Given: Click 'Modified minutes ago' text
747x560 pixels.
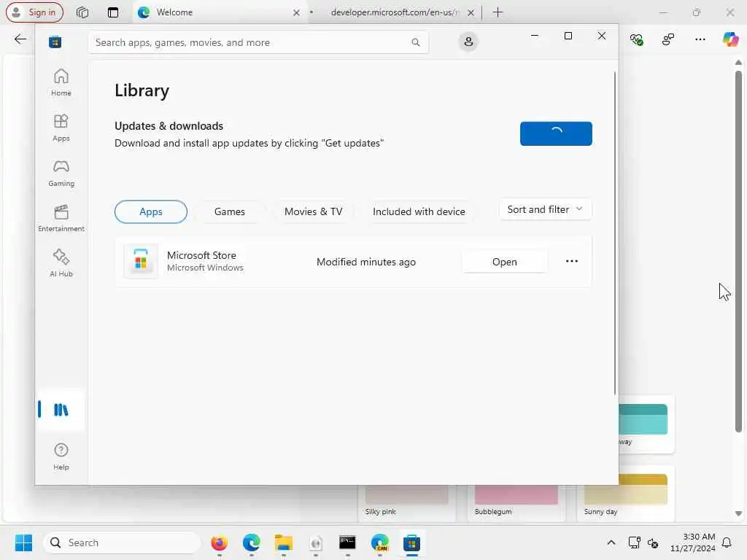Looking at the screenshot, I should 366,262.
